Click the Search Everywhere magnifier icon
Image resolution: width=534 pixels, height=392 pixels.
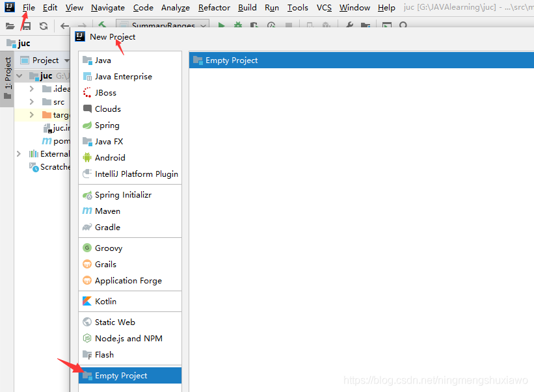403,26
